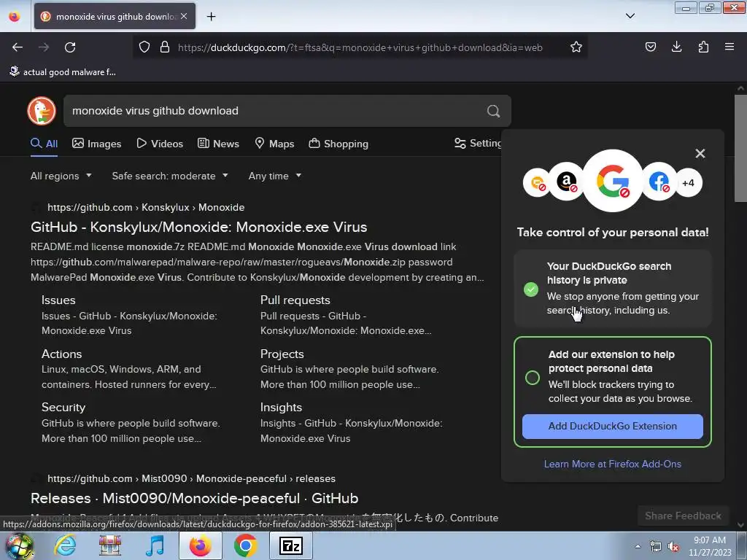Reload the current page
The image size is (747, 560).
click(x=70, y=47)
